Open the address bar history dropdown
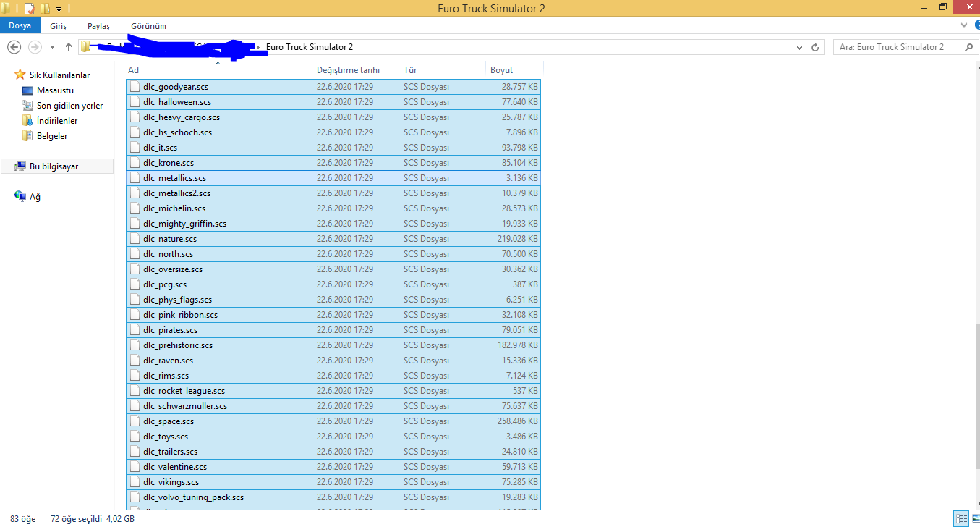Viewport: 980px width, 527px height. tap(799, 47)
